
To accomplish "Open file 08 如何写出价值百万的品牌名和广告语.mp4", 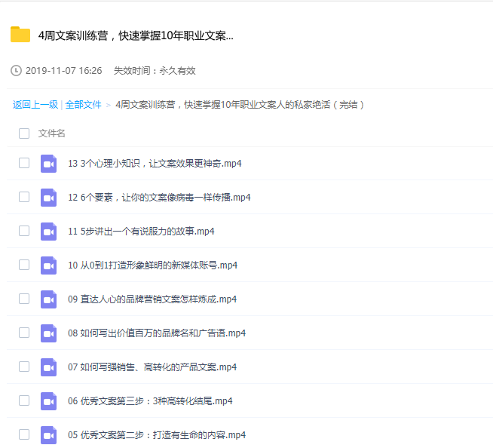I will pos(157,333).
